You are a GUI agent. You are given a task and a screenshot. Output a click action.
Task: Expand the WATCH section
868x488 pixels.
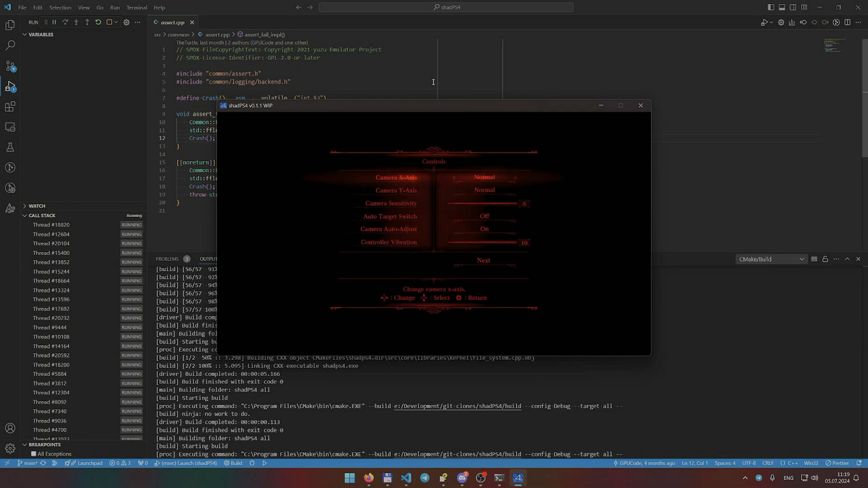(x=37, y=206)
